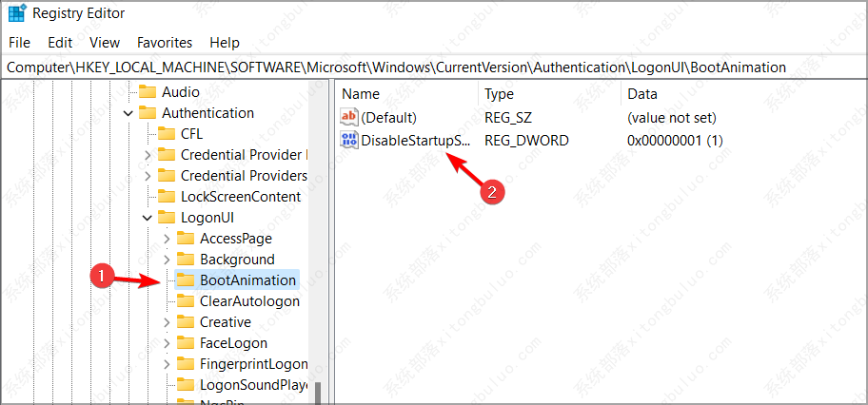
Task: Open the Edit menu
Action: pos(60,43)
